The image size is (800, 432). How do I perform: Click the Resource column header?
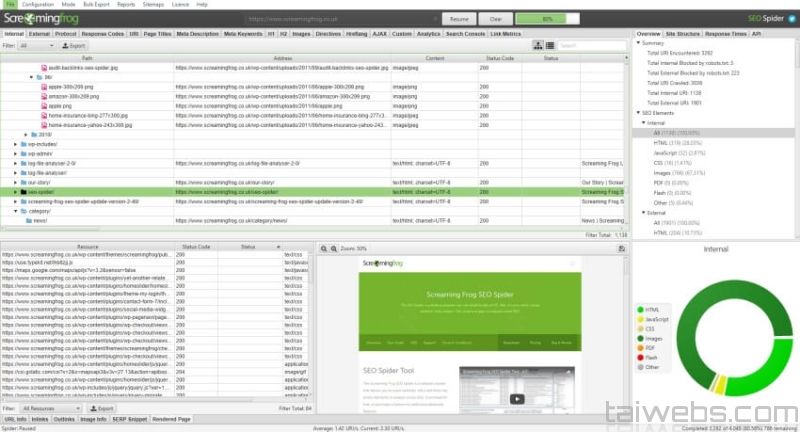tap(87, 246)
